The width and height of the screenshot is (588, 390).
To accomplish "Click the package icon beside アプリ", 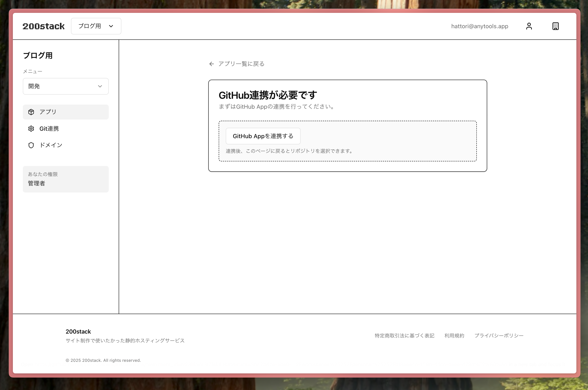I will [31, 112].
